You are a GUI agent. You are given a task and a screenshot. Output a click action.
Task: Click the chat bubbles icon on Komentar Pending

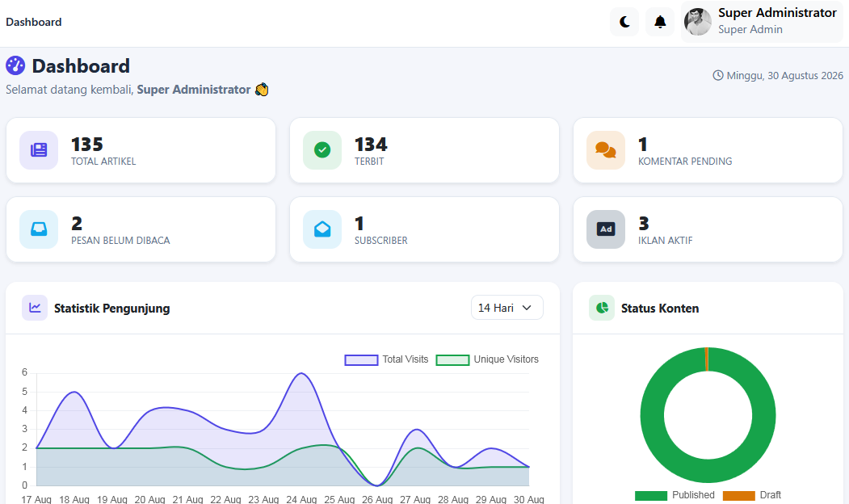pyautogui.click(x=605, y=150)
